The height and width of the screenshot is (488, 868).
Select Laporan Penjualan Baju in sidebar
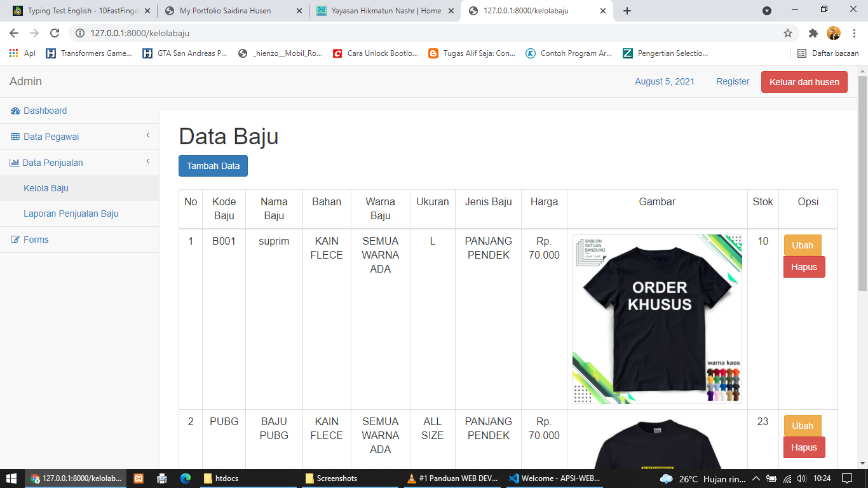click(x=71, y=213)
